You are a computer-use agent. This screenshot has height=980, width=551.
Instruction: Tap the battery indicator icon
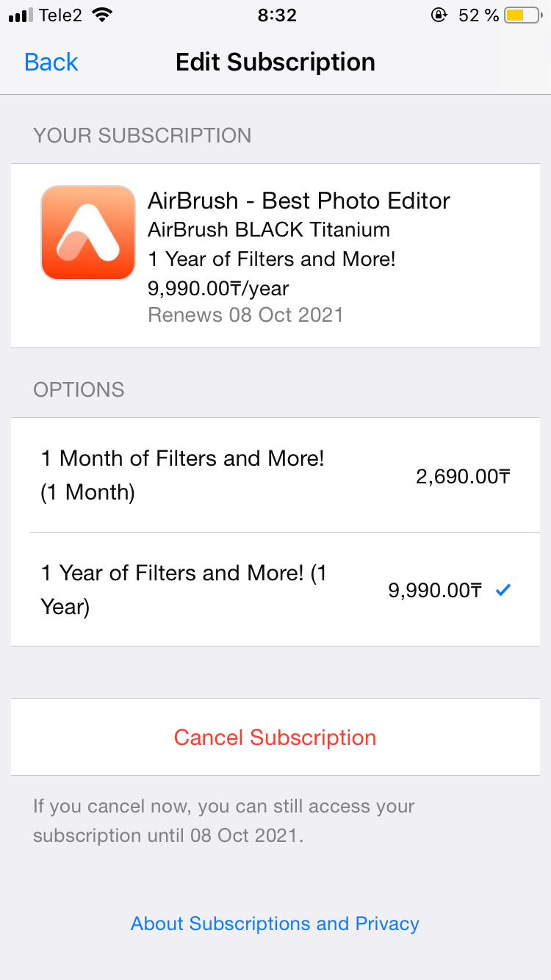point(522,15)
